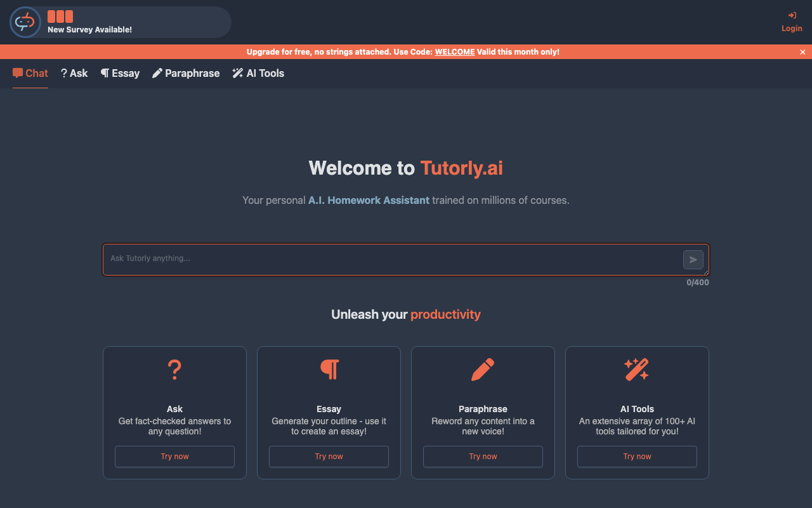Open the AI Tools tab
Screen dimensions: 812x508
pos(258,73)
